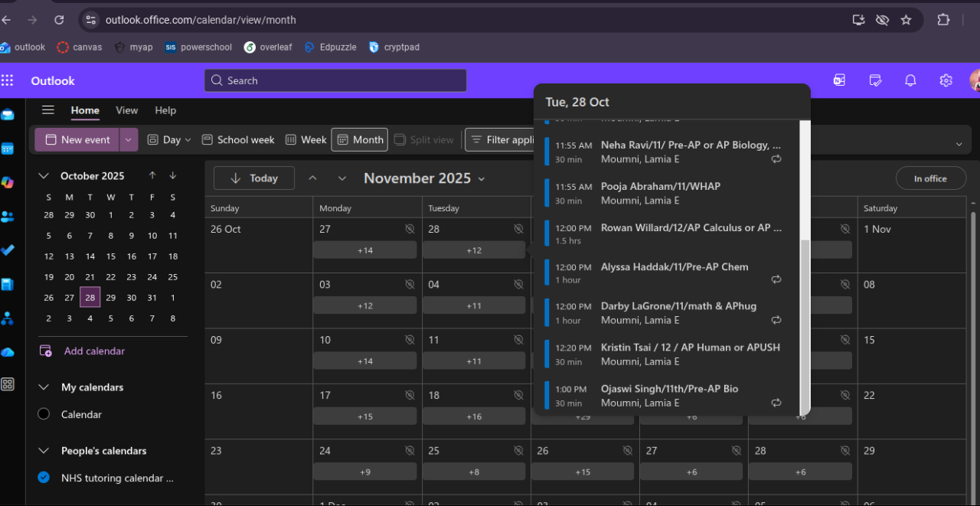Screen dimensions: 980x506
Task: Open the blue floppy-disk app in sidebar
Action: coord(8,284)
